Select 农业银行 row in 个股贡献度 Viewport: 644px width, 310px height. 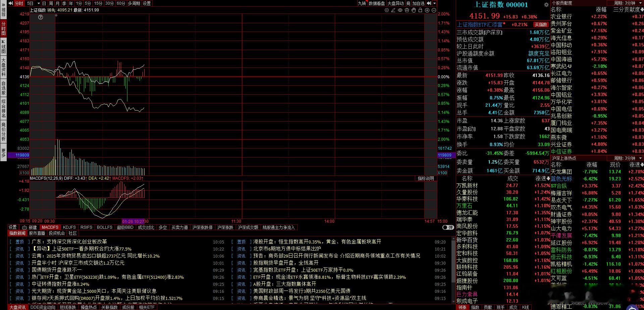coord(597,16)
